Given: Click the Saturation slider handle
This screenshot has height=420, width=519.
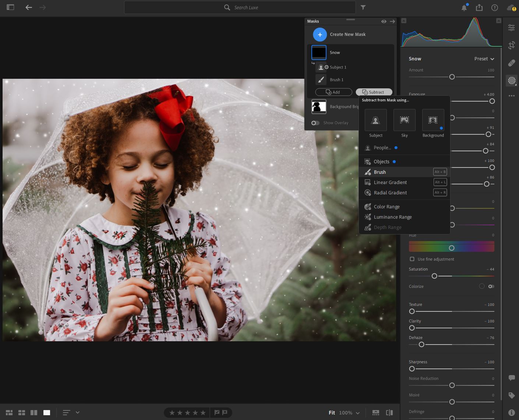Looking at the screenshot, I should point(434,276).
